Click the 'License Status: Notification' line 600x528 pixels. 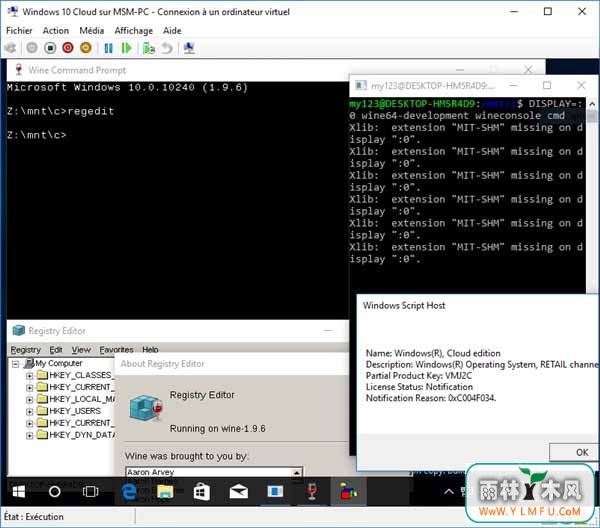coord(419,387)
